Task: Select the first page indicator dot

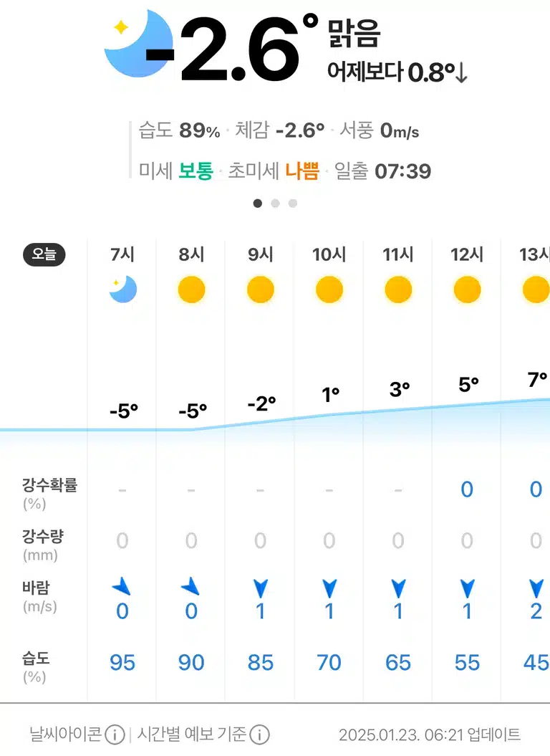Action: tap(257, 204)
